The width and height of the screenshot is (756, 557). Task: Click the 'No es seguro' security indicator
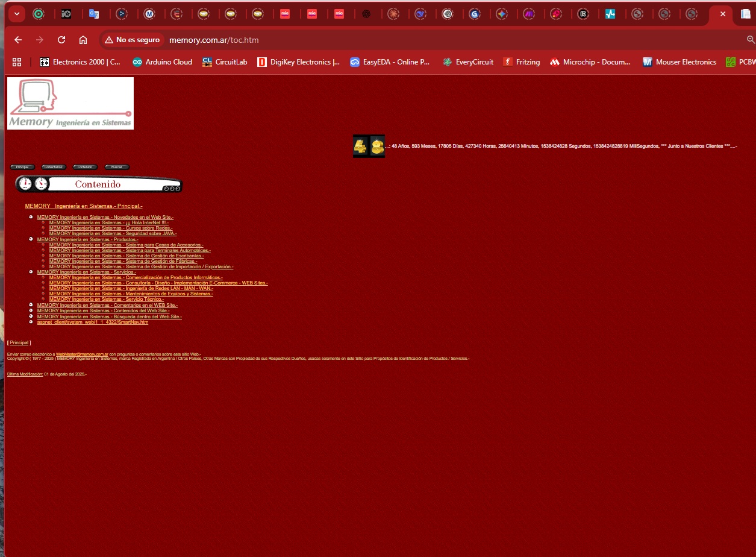[132, 40]
